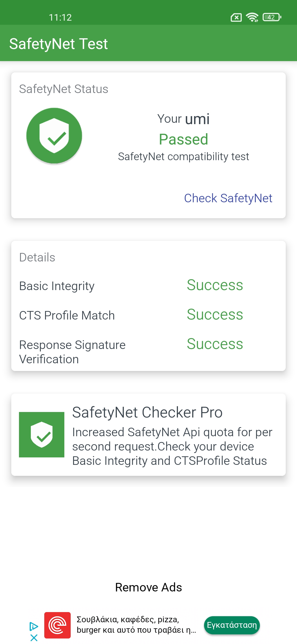Tap the Wi-Fi icon in status bar
The height and width of the screenshot is (644, 297).
point(252,17)
